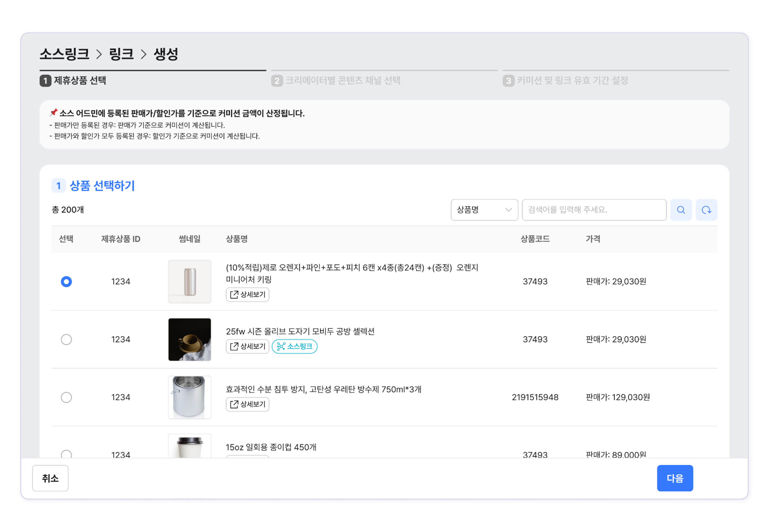Screen dimensions: 769x532
Task: Open 상세보기 for 올리브 도자기 product
Action: tap(247, 346)
